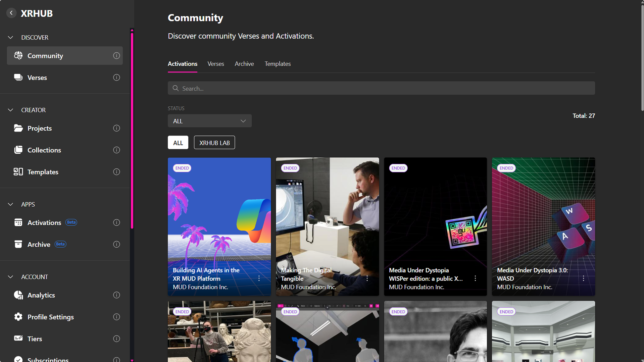
Task: Open Collections from the sidebar
Action: pos(44,150)
